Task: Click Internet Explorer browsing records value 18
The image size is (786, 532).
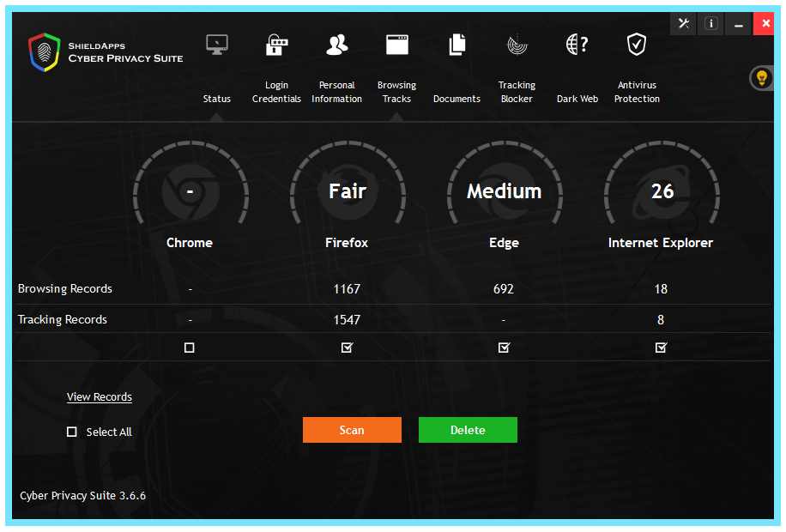Action: click(x=661, y=289)
